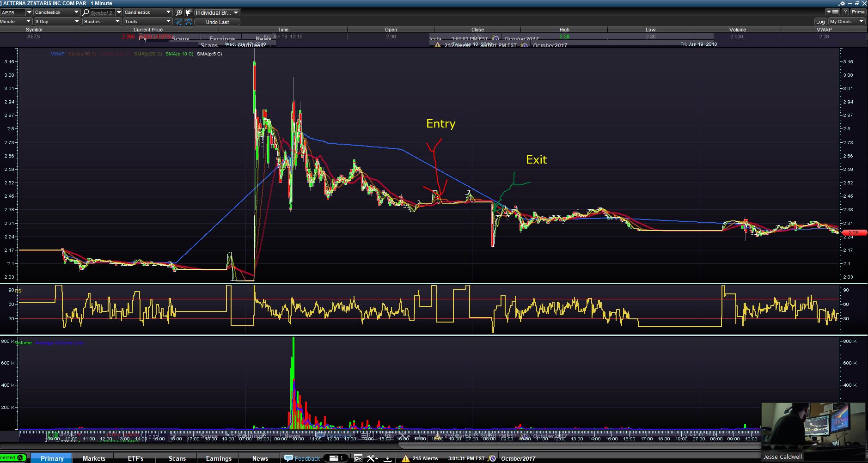868x463 pixels.
Task: Click the zoom-in magnifier icon
Action: 179,12
